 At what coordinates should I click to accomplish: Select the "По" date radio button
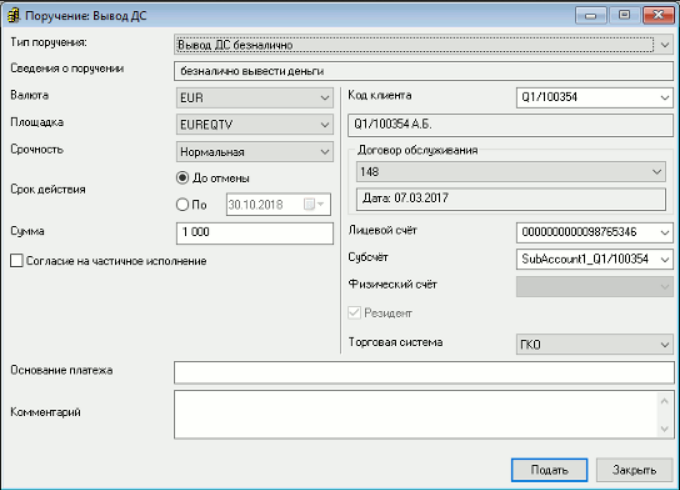pyautogui.click(x=182, y=205)
